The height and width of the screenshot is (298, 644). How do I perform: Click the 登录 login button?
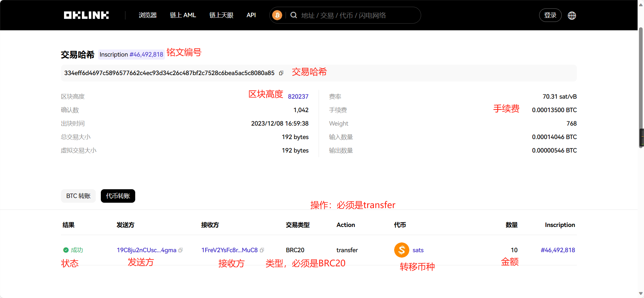coord(550,15)
